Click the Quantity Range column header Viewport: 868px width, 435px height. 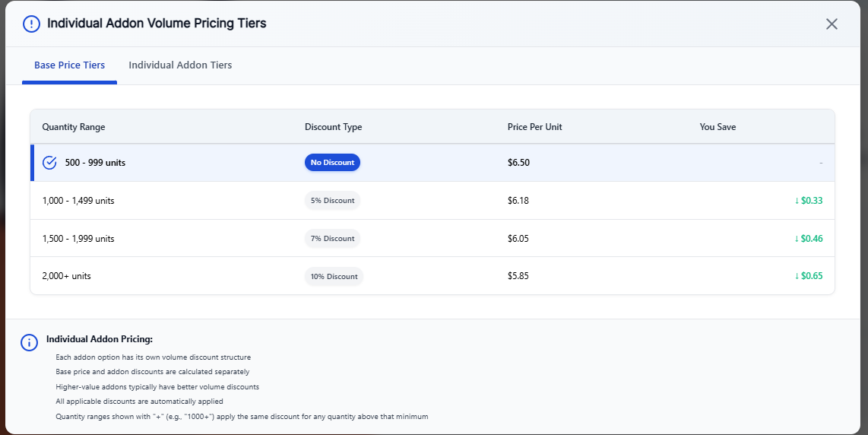click(x=74, y=127)
